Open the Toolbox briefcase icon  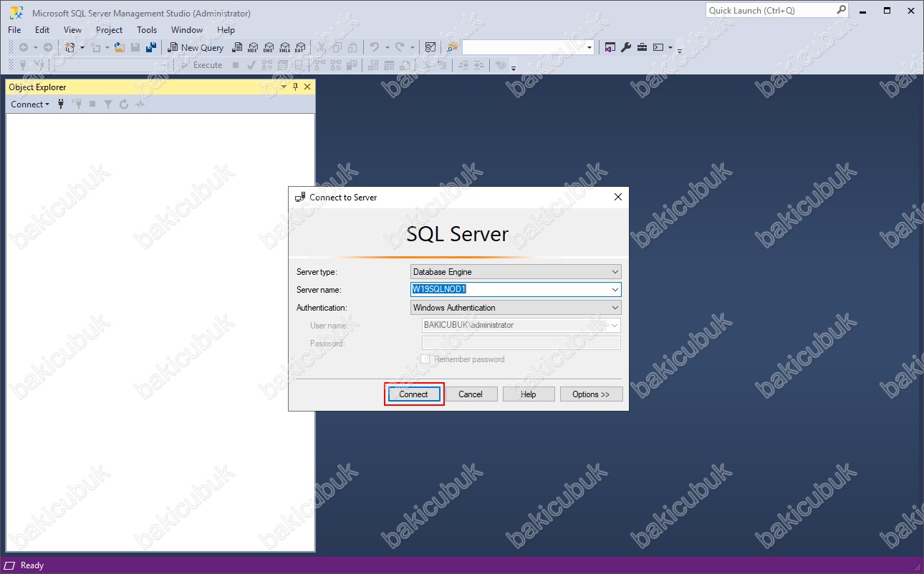pos(642,47)
